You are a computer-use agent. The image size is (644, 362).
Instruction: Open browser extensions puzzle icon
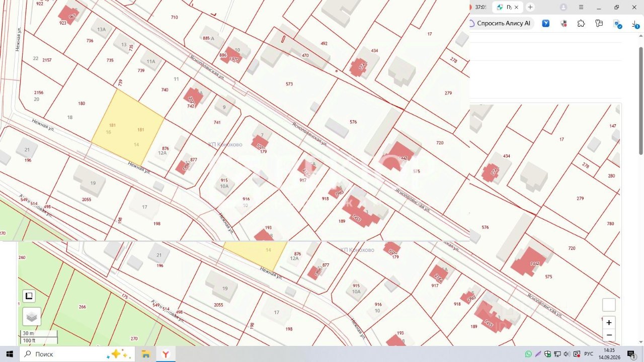pyautogui.click(x=581, y=23)
